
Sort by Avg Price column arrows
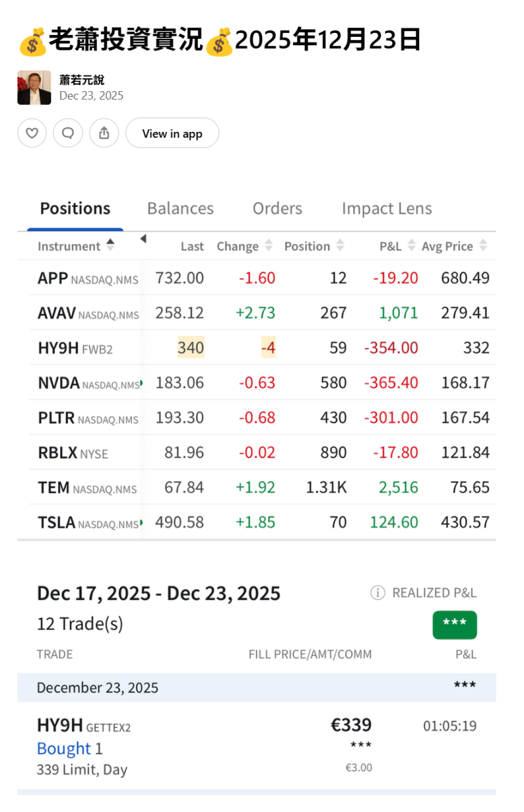(x=483, y=245)
